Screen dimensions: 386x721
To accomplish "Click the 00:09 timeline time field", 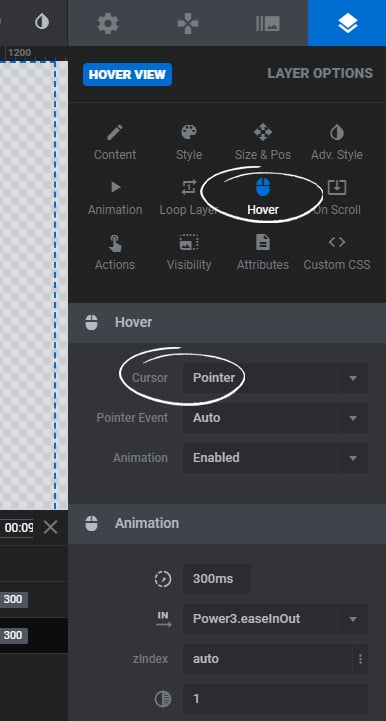I will pyautogui.click(x=17, y=527).
